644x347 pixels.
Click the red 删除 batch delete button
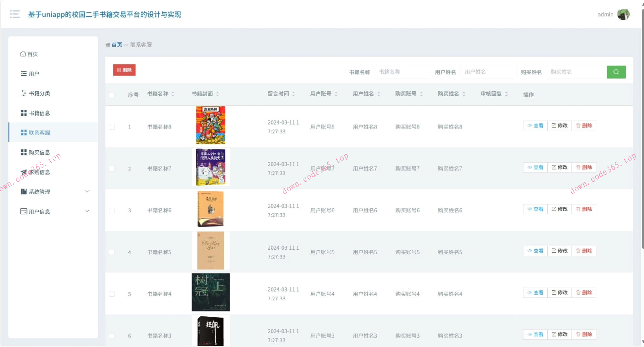point(124,70)
